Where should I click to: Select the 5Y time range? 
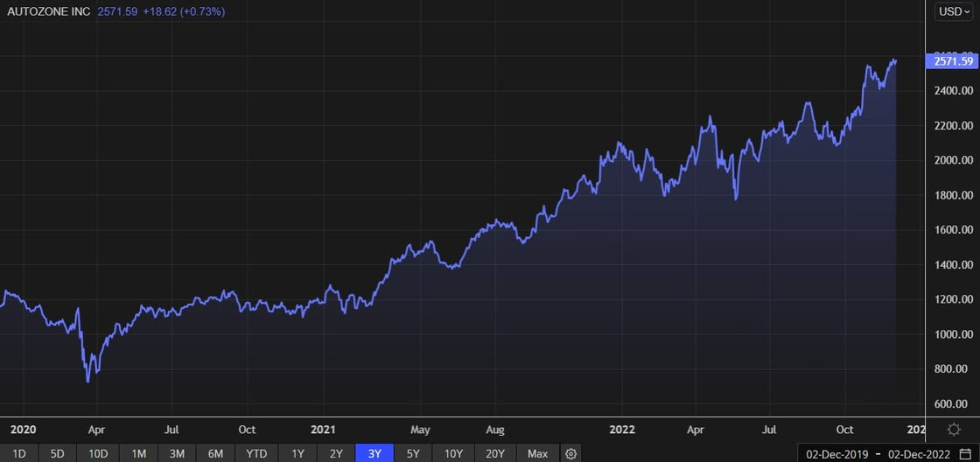[x=413, y=453]
